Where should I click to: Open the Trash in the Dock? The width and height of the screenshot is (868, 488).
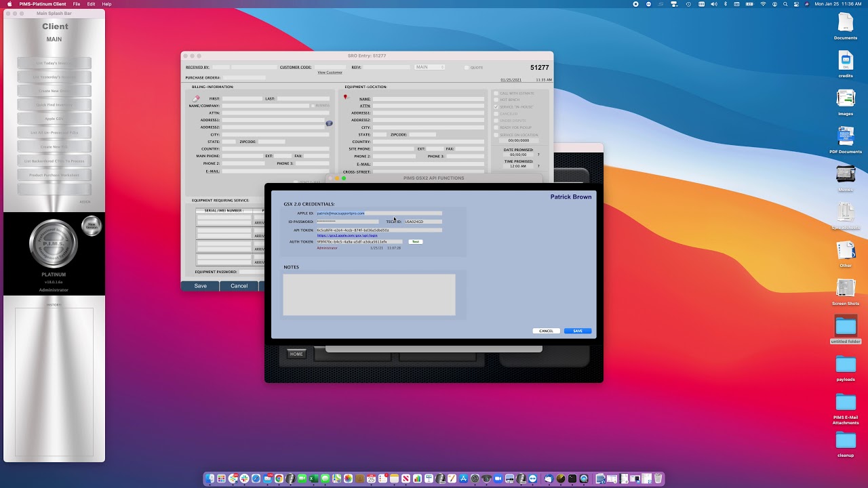[x=658, y=479]
